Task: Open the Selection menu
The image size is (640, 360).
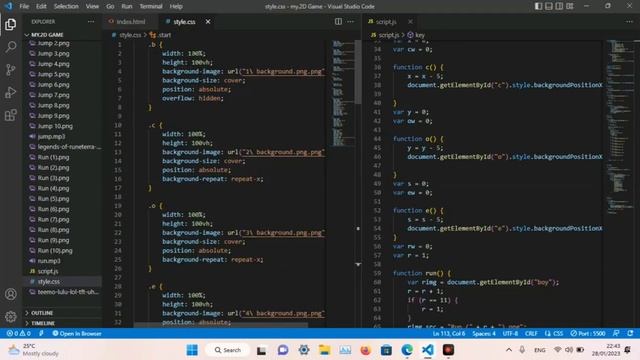Action: 66,6
